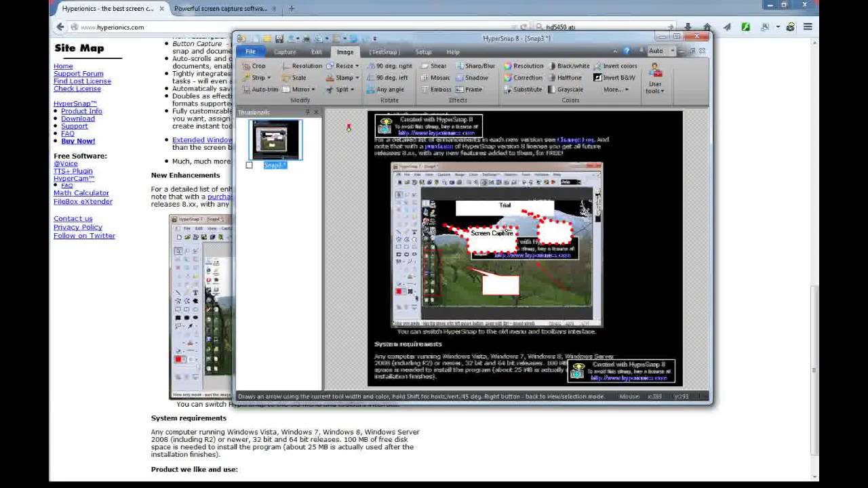Click the Buy Now! link
The image size is (868, 488).
point(78,141)
